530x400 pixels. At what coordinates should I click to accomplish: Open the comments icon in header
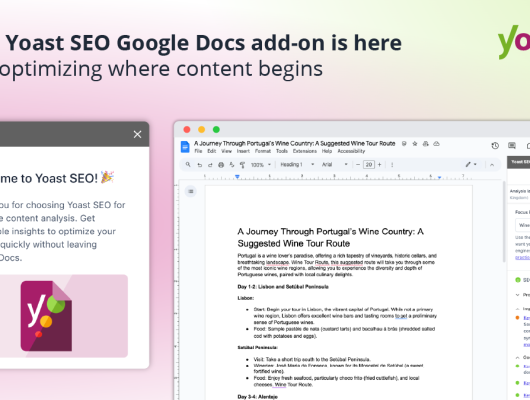point(512,146)
